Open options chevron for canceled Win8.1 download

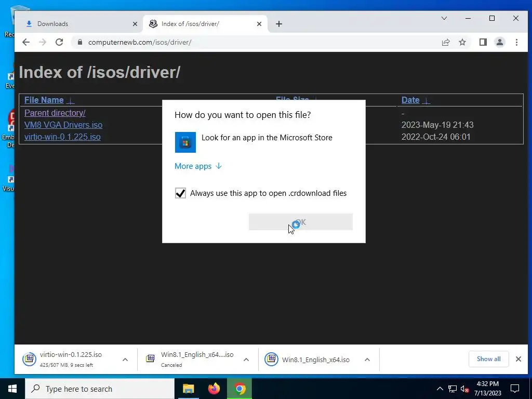246,360
